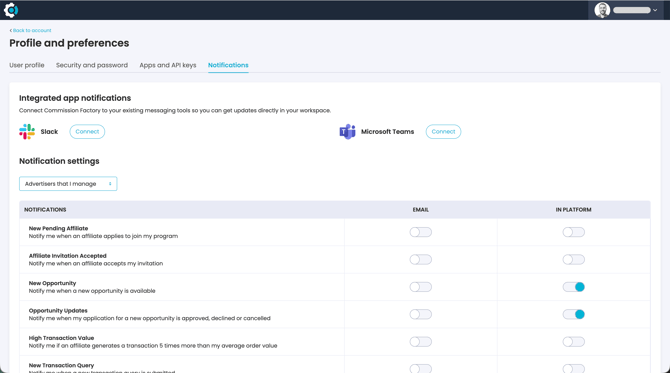Click the IN PLATFORM column header

pyautogui.click(x=573, y=210)
